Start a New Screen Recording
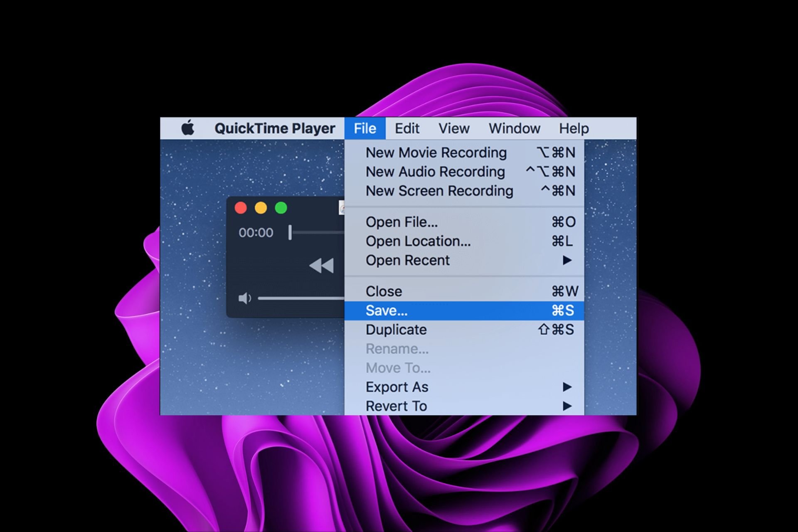 [464, 191]
